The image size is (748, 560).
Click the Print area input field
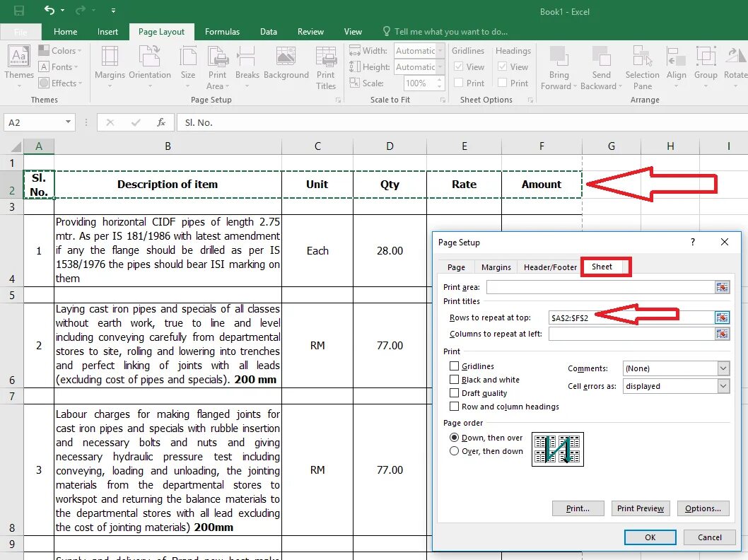pos(600,287)
